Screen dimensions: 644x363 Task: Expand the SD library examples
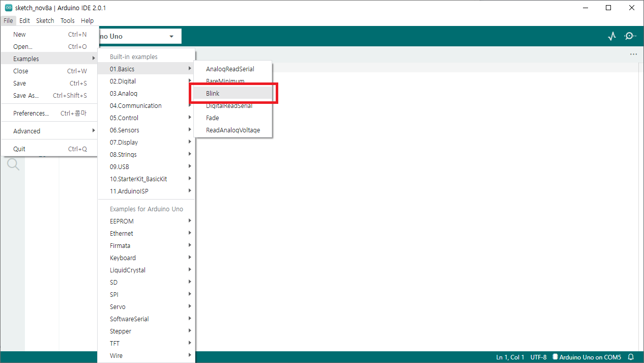(x=146, y=283)
